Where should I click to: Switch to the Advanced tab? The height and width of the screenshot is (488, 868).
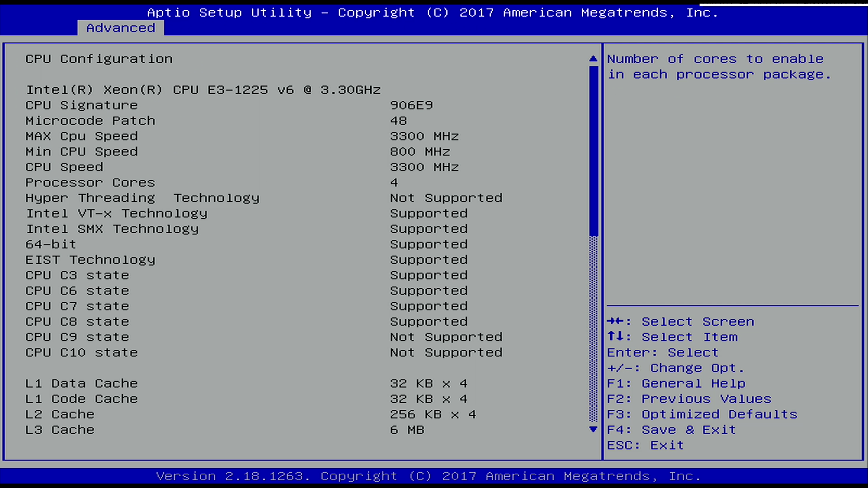[x=119, y=28]
